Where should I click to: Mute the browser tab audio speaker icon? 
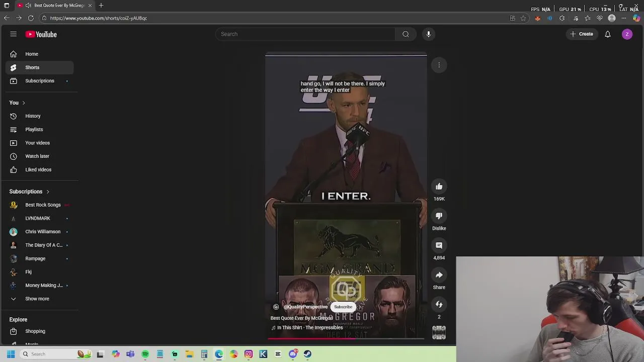click(29, 6)
